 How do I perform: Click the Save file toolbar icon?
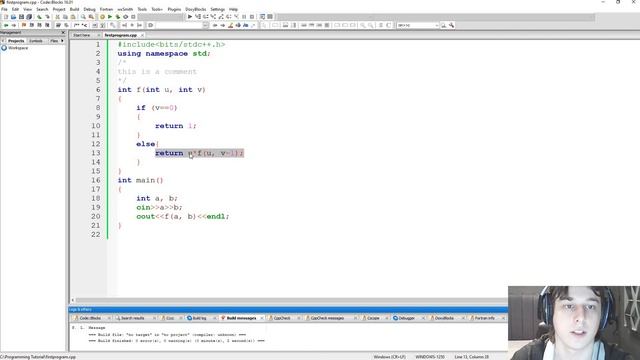point(21,17)
